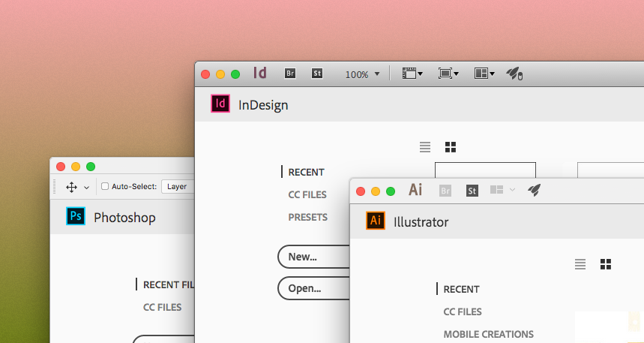Screen dimensions: 644x343
Task: Zoom the Illustrator window using the green button
Action: pyautogui.click(x=391, y=191)
